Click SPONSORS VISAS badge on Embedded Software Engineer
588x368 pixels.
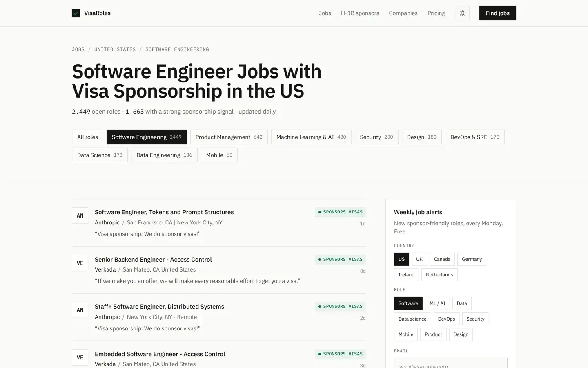point(341,354)
